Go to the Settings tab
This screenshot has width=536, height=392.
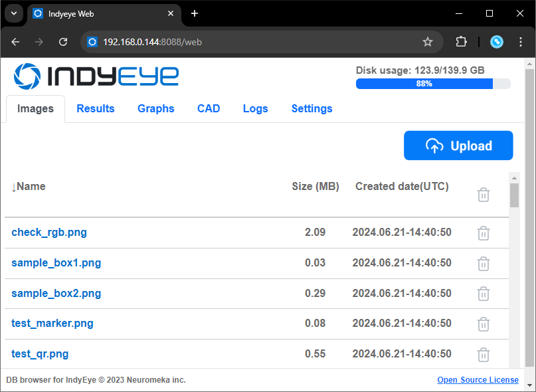pyautogui.click(x=312, y=108)
